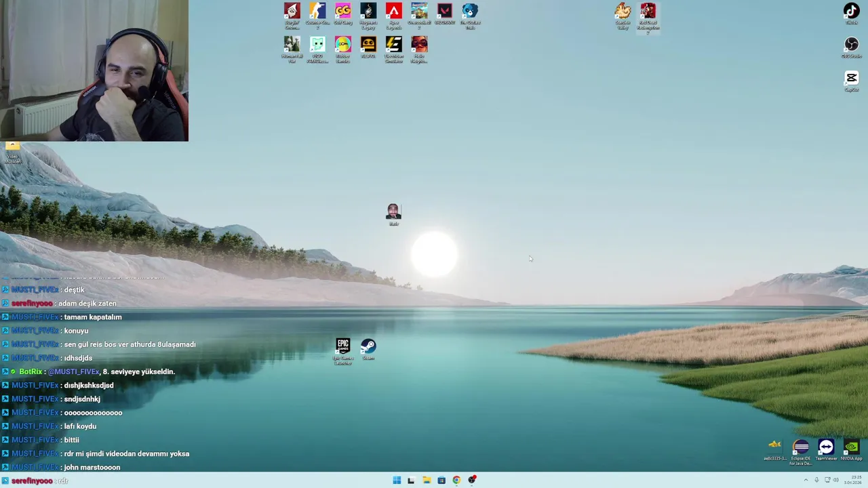This screenshot has width=868, height=488.
Task: Open the Human Fall Flat shortcut
Action: tap(292, 50)
